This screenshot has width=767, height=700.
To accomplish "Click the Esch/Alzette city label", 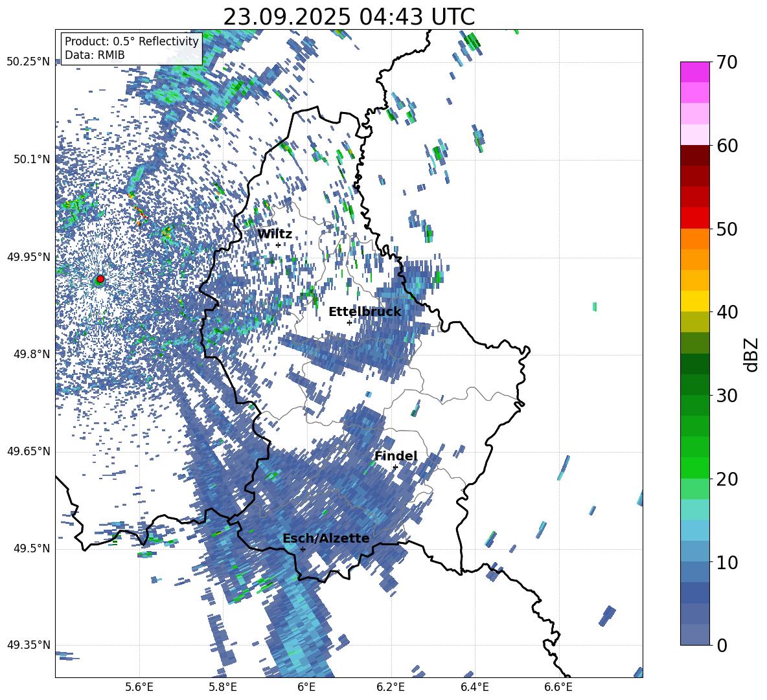I will 326,538.
